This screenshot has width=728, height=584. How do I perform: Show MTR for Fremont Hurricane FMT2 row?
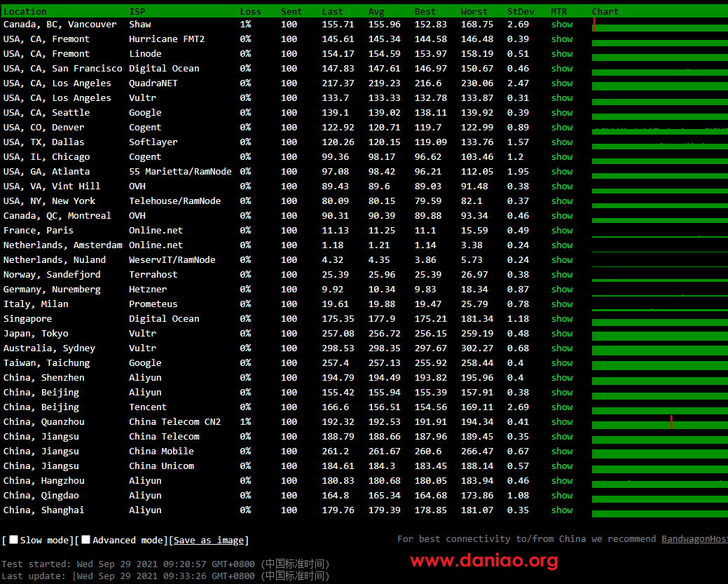click(x=562, y=39)
